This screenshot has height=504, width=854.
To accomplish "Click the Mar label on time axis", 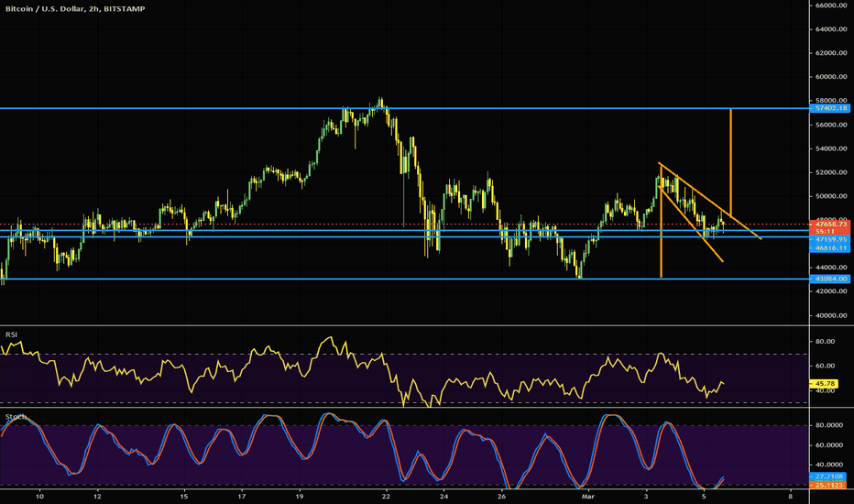I will [588, 497].
